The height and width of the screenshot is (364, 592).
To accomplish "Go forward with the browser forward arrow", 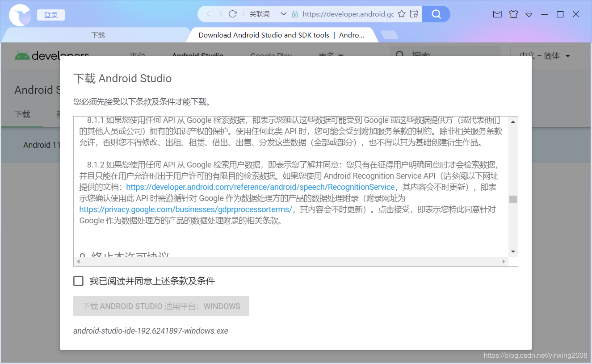I will (220, 14).
